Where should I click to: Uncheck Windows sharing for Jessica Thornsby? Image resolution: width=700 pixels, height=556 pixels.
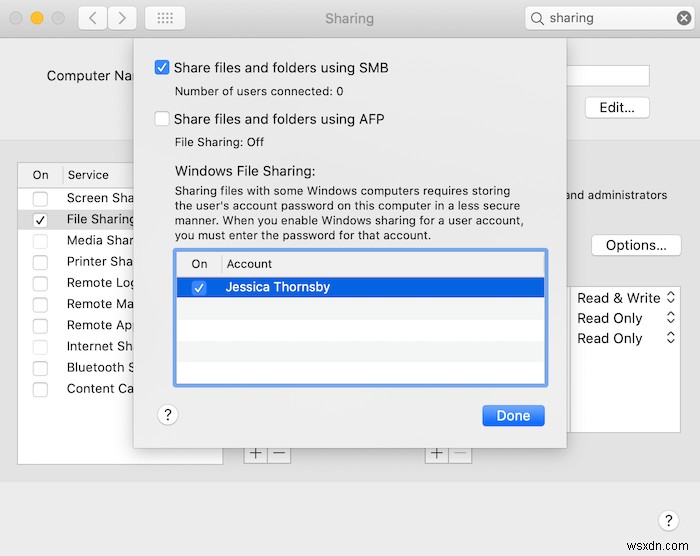(199, 287)
